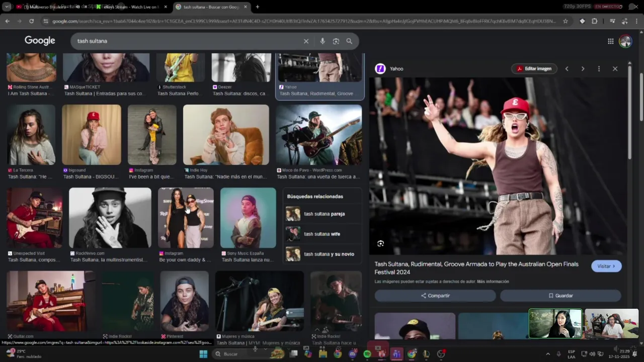Open Spotify from the taskbar
This screenshot has height=362, width=644.
point(367,354)
